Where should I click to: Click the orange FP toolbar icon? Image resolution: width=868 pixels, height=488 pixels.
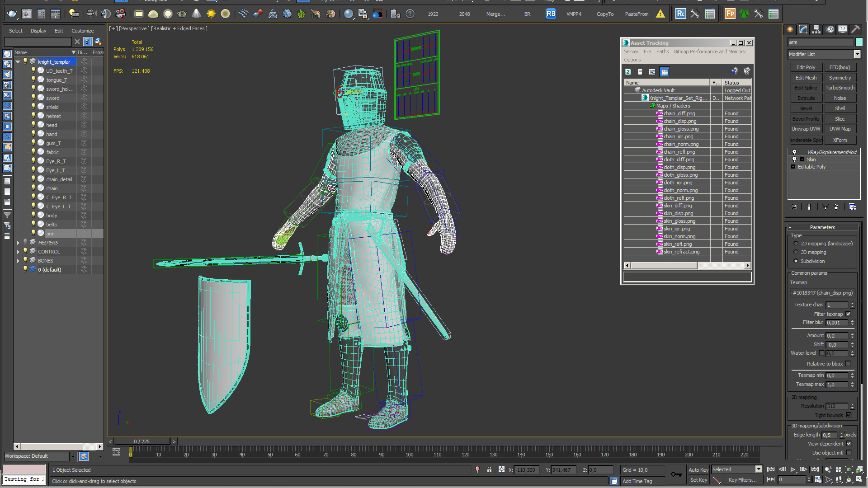point(730,14)
